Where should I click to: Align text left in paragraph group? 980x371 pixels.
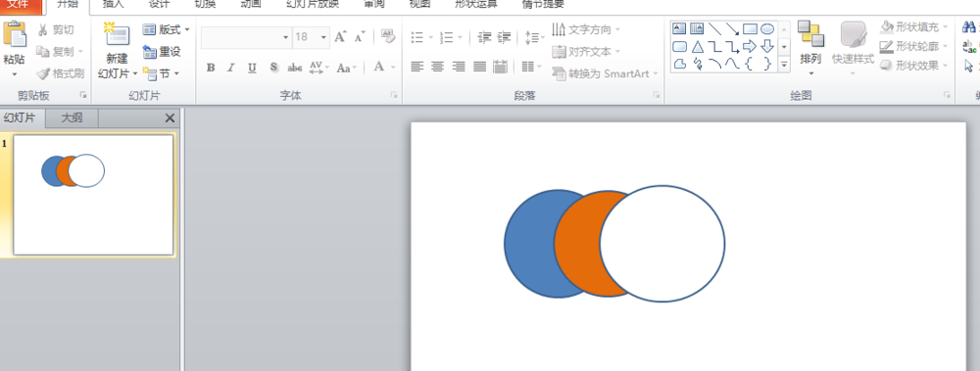point(416,67)
